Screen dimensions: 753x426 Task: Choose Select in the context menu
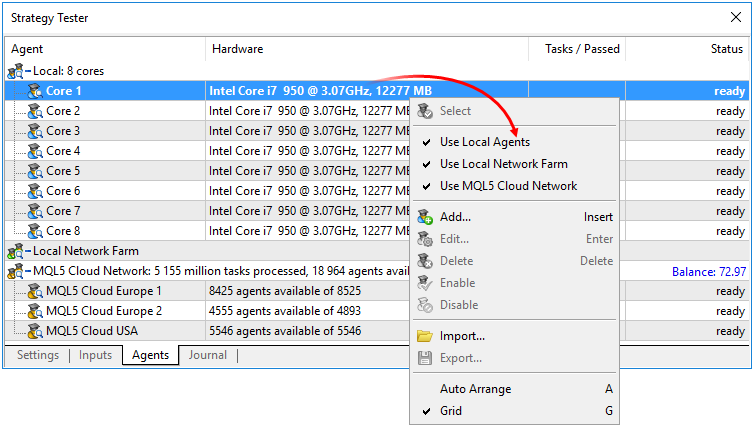coord(515,111)
